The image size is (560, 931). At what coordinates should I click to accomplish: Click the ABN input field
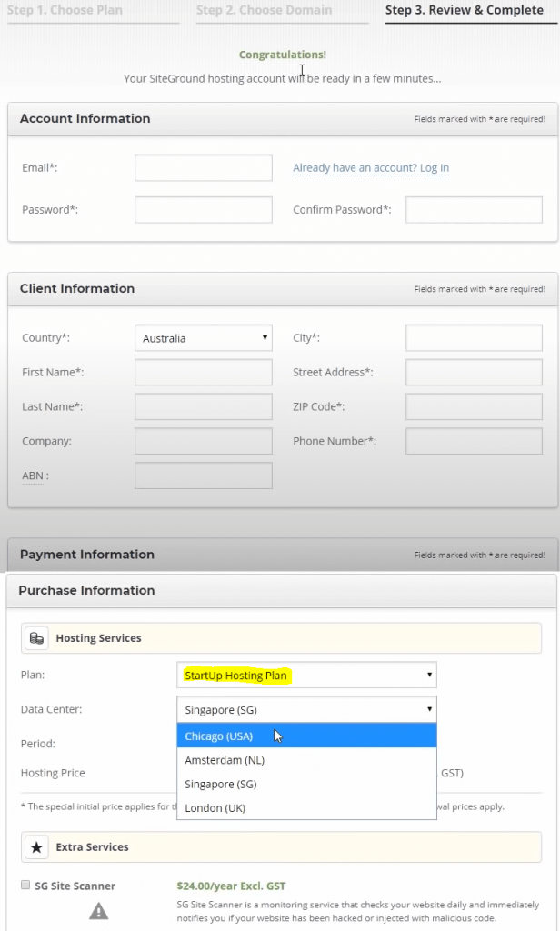click(x=203, y=476)
